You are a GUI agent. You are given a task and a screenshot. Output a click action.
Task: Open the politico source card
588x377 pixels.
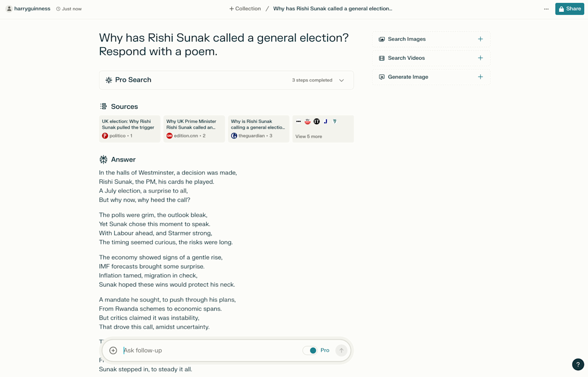point(129,129)
